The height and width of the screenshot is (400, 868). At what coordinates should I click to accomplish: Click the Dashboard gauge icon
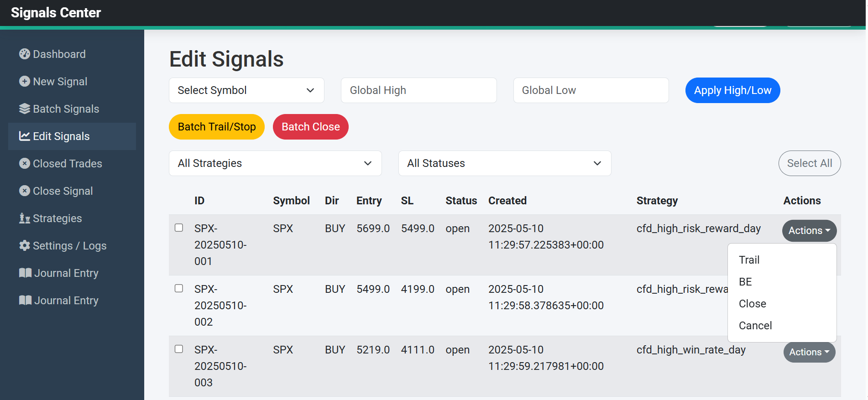pos(25,54)
